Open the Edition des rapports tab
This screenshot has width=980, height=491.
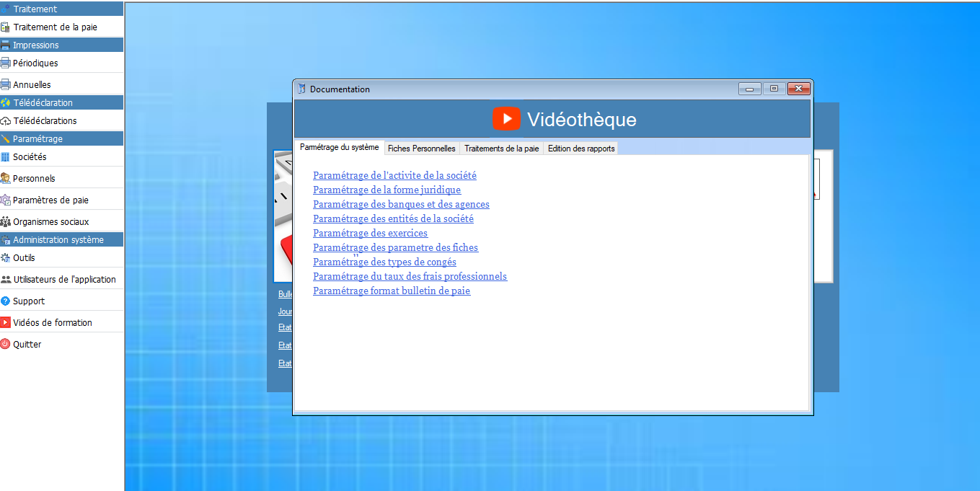[x=581, y=149]
